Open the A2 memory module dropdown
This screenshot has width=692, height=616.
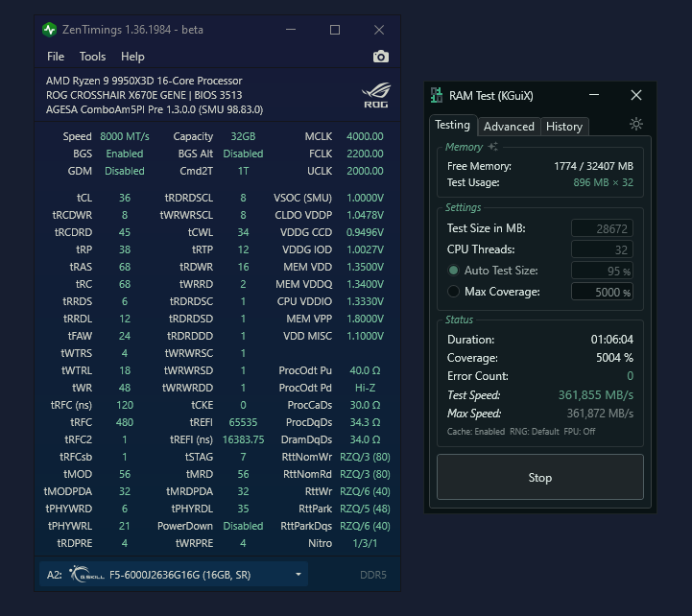(x=298, y=575)
